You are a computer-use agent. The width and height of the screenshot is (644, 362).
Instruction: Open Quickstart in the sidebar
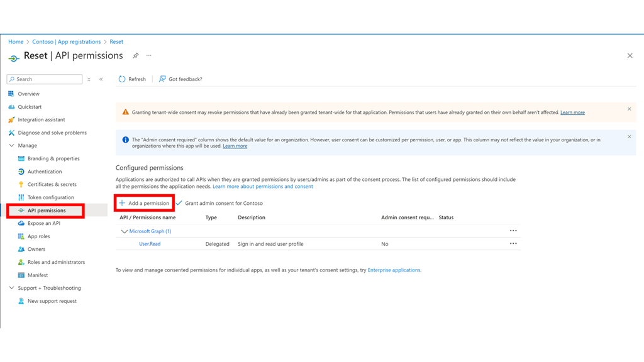tap(30, 107)
